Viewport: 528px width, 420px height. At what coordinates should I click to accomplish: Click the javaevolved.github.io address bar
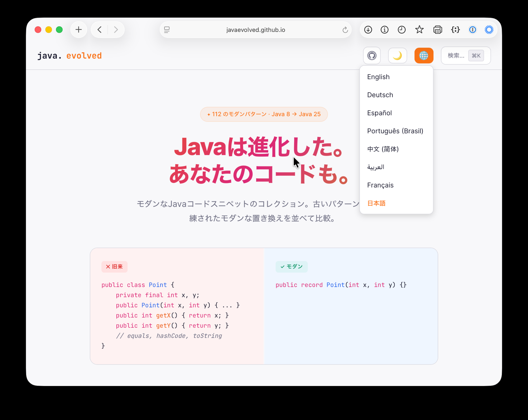(x=256, y=30)
